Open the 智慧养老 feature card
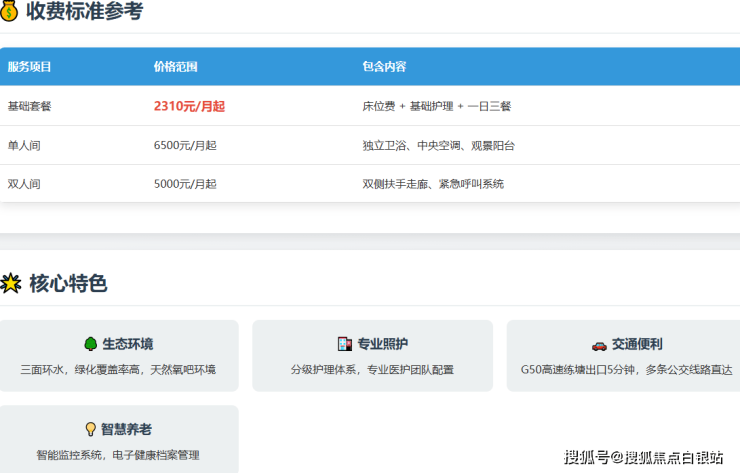This screenshot has height=473, width=740. (118, 440)
